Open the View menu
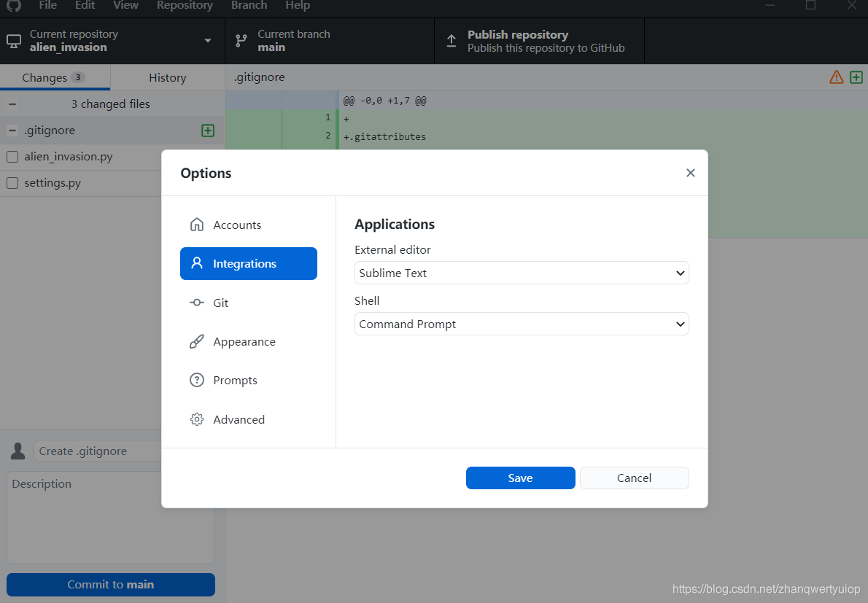This screenshot has height=603, width=868. pos(125,5)
